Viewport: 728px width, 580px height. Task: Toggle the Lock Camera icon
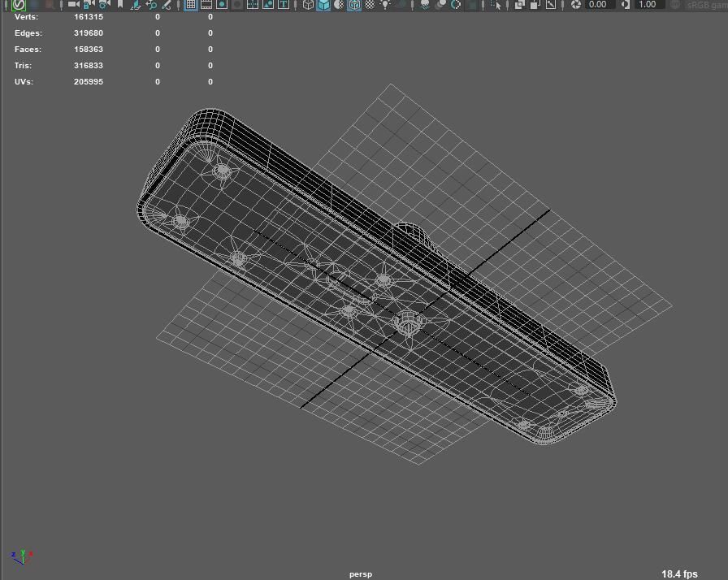[89, 4]
